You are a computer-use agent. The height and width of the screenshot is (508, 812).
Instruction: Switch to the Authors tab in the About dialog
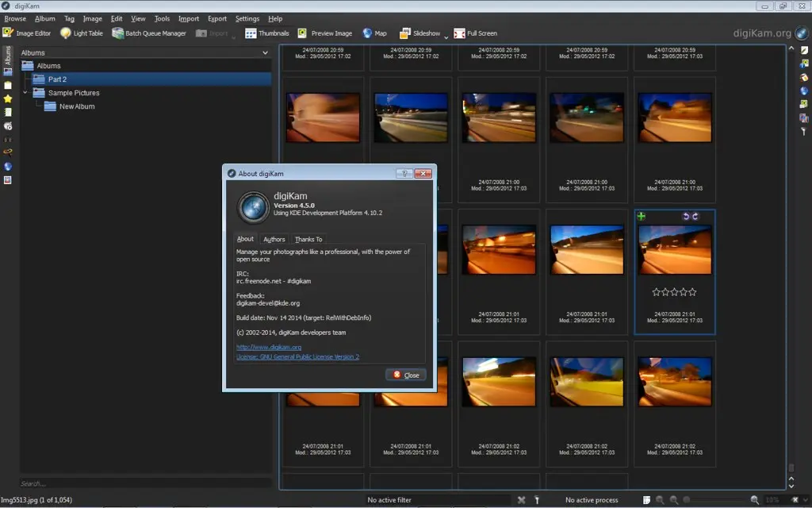tap(274, 239)
